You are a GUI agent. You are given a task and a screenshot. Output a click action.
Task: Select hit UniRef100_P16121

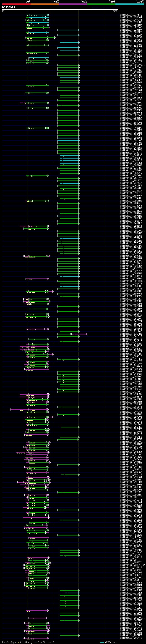click(131, 535)
